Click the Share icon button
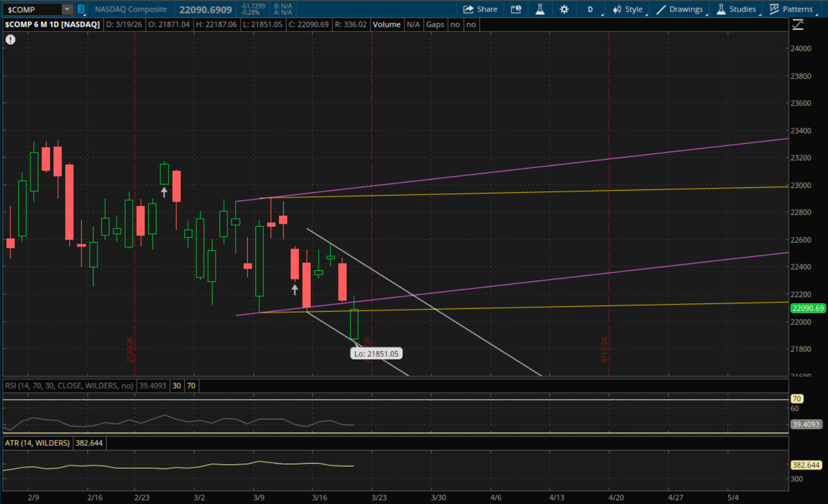Screen dimensions: 828x504 [480, 9]
